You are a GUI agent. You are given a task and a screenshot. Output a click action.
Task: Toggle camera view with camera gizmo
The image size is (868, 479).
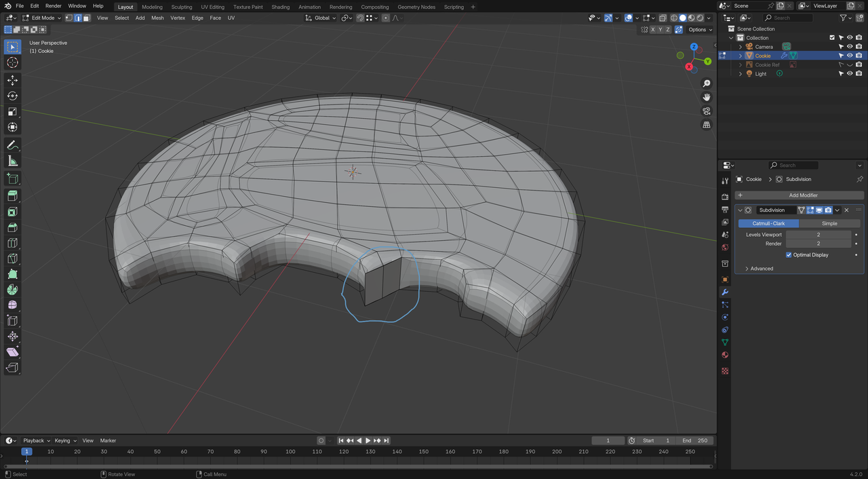point(707,111)
